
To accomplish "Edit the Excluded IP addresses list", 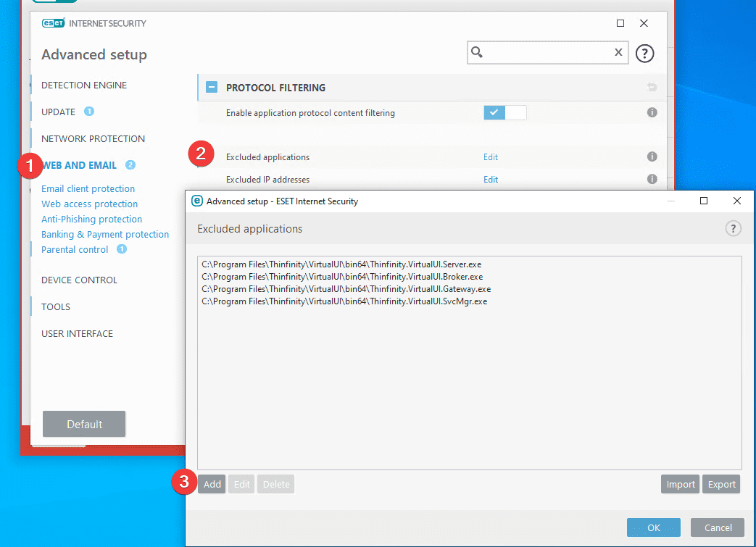I will click(490, 179).
